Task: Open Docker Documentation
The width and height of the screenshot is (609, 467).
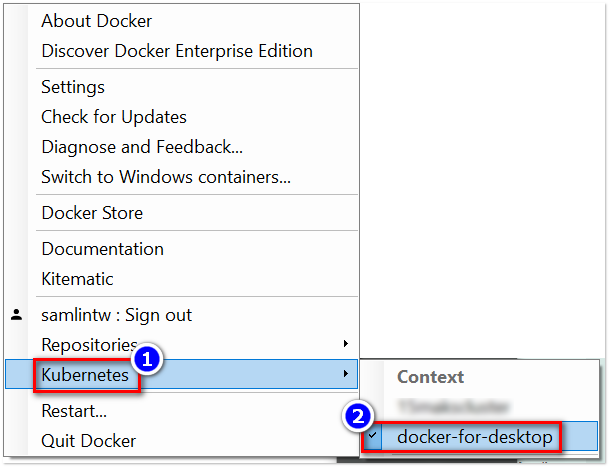Action: point(102,249)
